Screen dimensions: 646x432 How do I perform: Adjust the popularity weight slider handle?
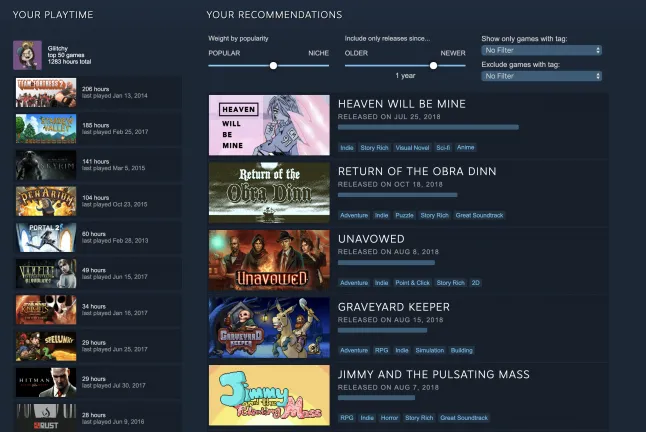point(273,65)
